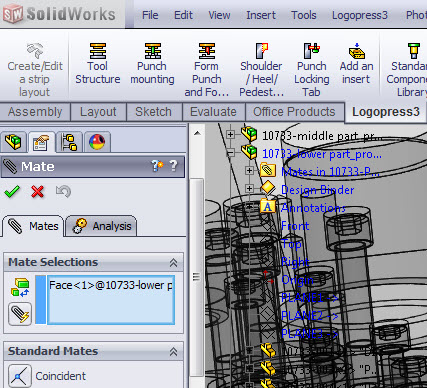Choose the Add an insert tool
The image size is (427, 388).
coord(356,64)
